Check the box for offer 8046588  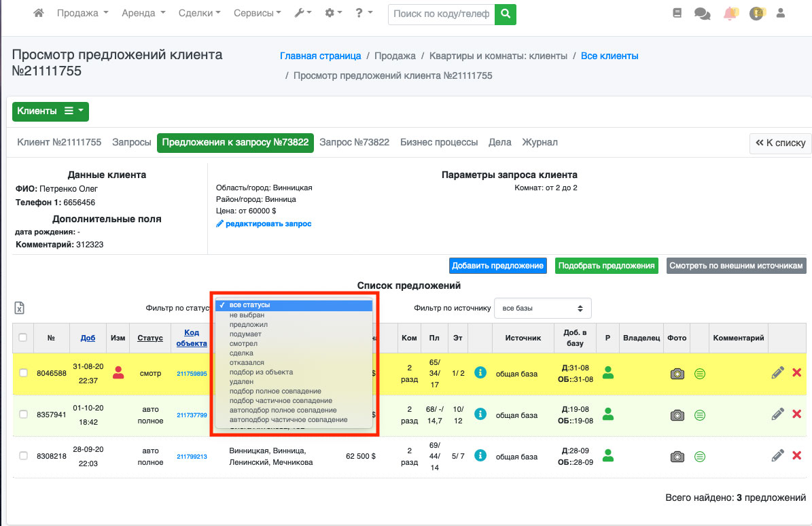click(23, 373)
